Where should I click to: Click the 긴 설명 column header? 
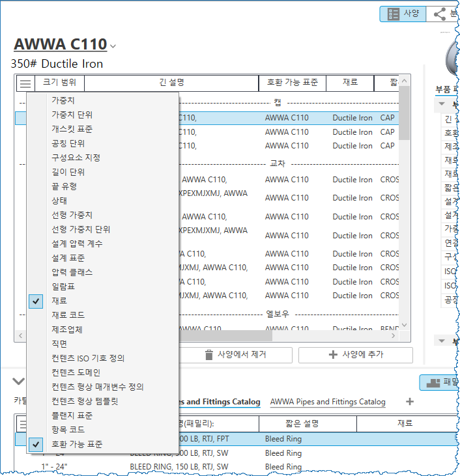point(171,83)
